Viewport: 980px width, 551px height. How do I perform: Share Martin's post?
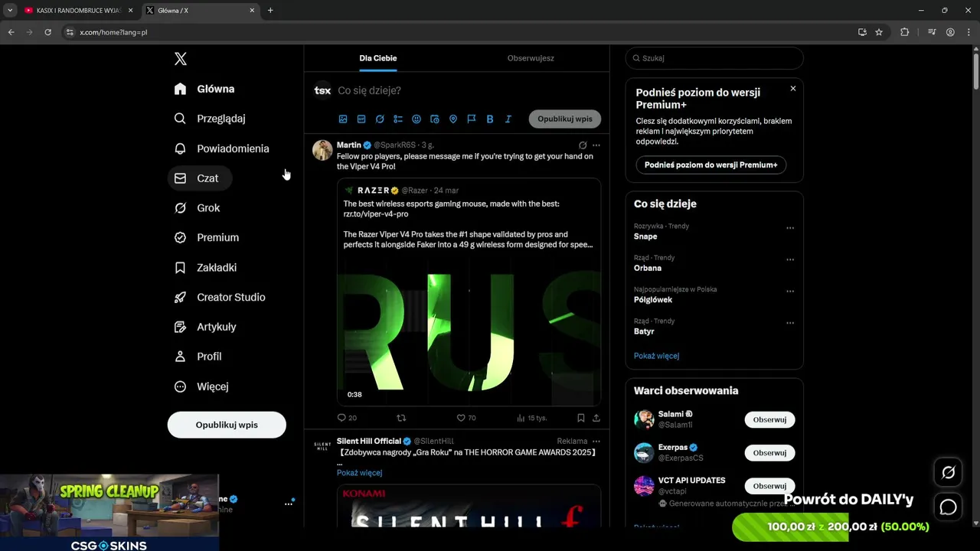[x=596, y=418]
